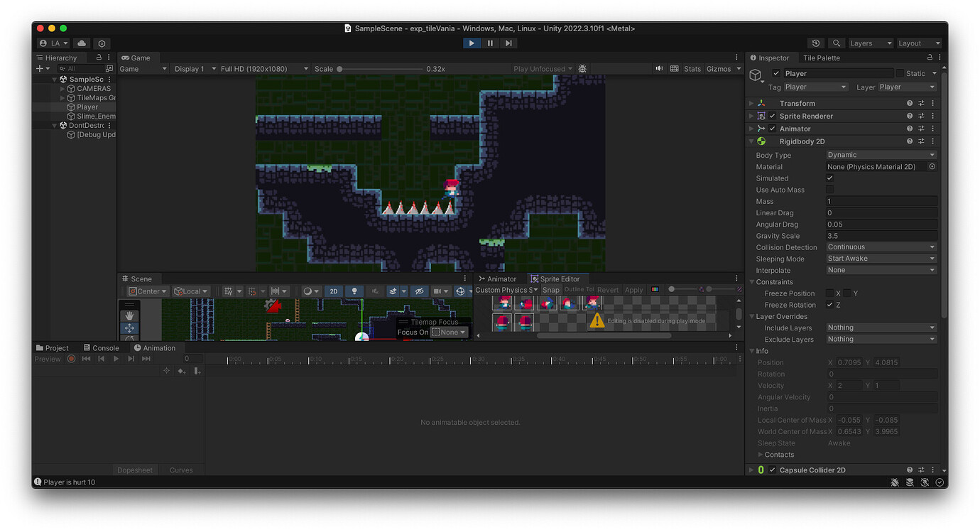Open the Undo History icon
This screenshot has width=980, height=530.
pyautogui.click(x=816, y=43)
